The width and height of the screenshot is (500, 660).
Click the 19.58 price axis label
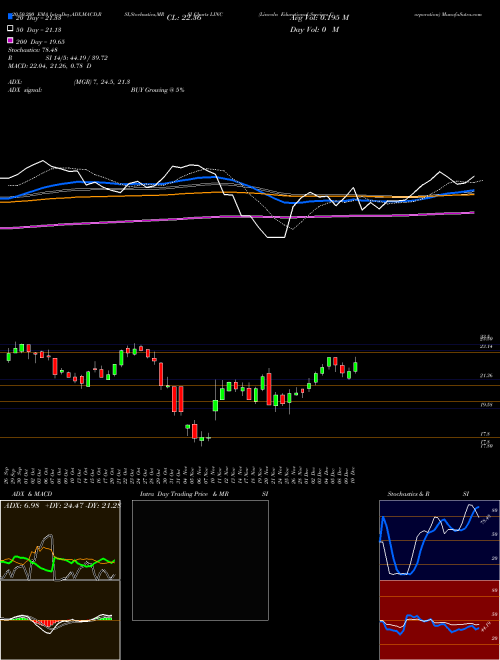(486, 405)
